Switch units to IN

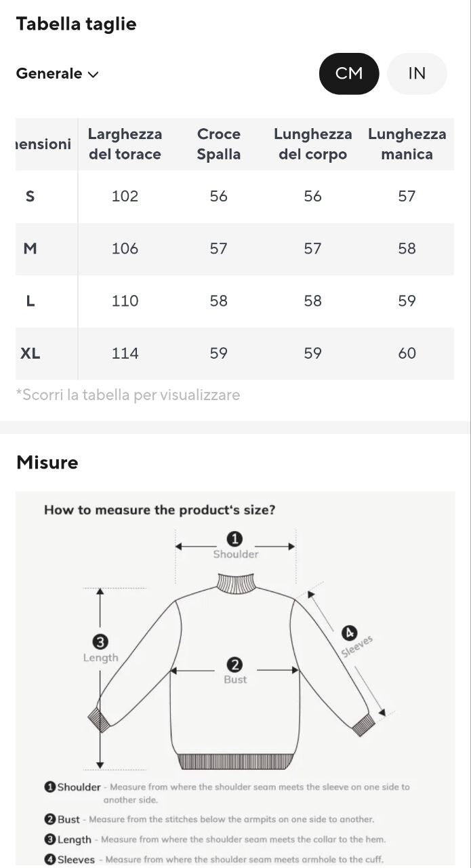pos(417,73)
